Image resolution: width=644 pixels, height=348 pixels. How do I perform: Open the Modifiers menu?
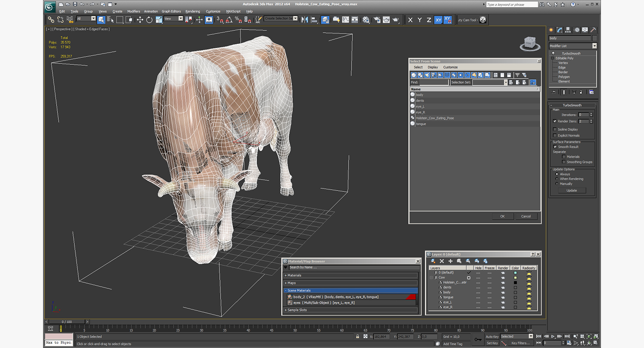[x=134, y=11]
